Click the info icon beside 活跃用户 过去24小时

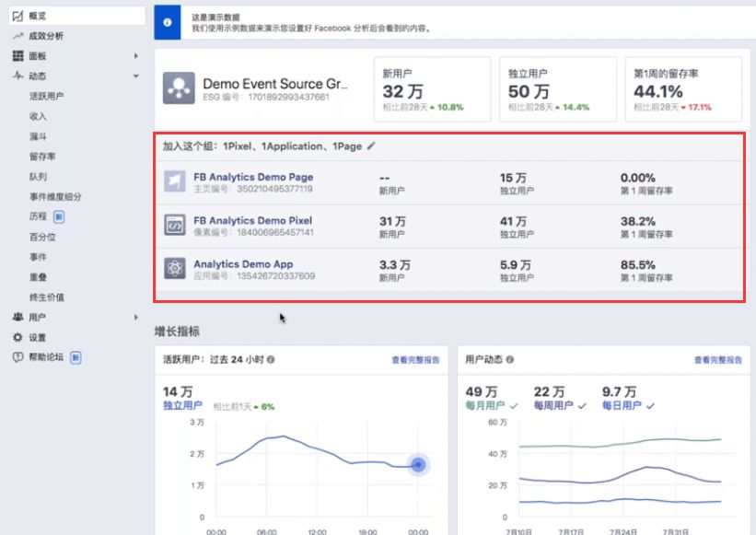[271, 359]
